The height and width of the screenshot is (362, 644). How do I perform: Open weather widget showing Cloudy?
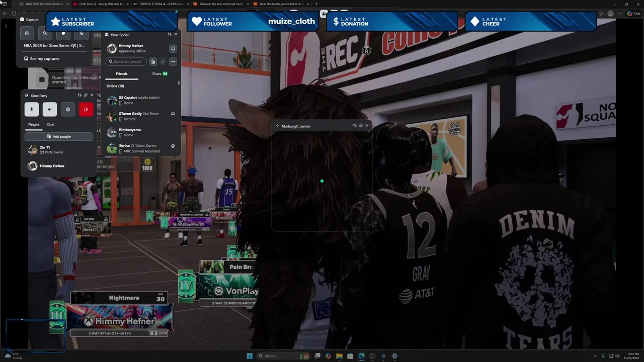[13, 356]
